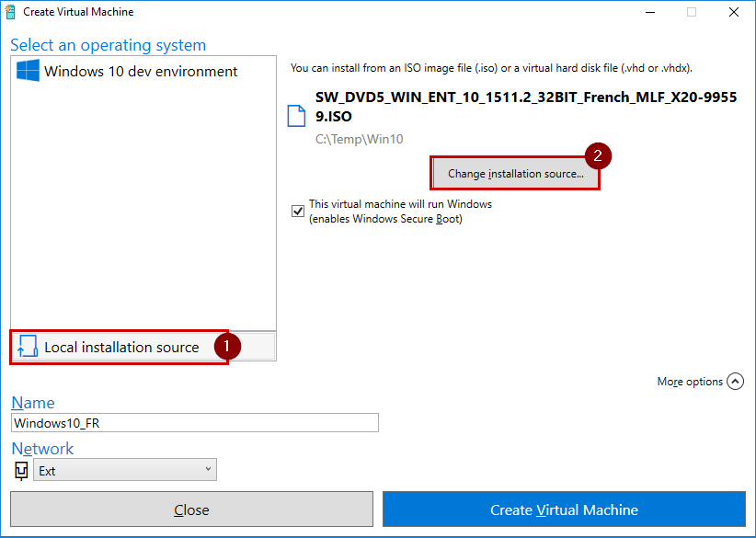
Task: Click the ISO file document icon
Action: click(296, 116)
